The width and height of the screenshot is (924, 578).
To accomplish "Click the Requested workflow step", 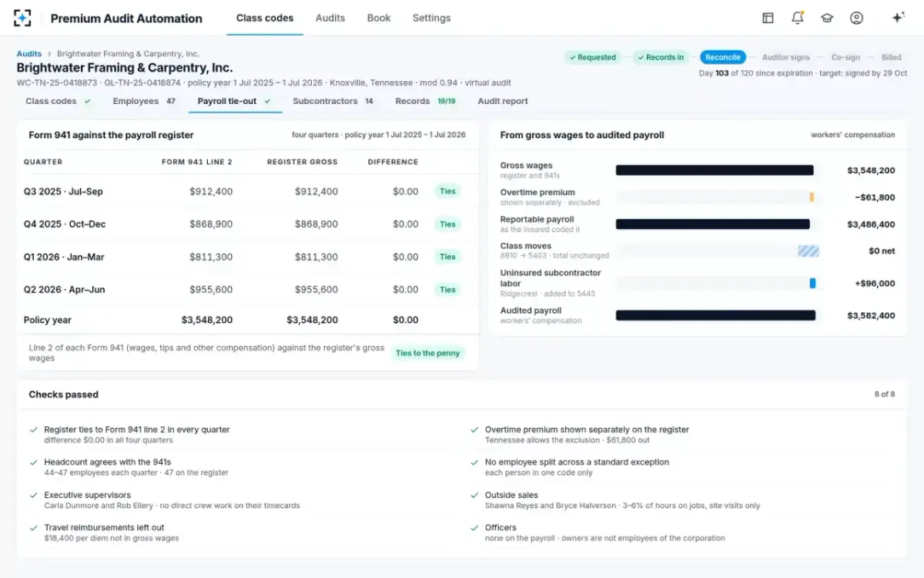I will (x=592, y=57).
